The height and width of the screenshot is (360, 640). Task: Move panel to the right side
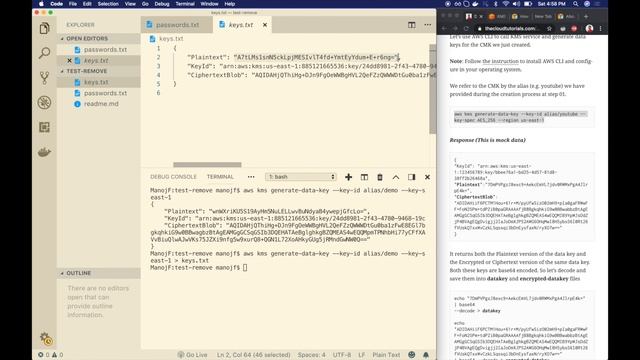(x=411, y=177)
